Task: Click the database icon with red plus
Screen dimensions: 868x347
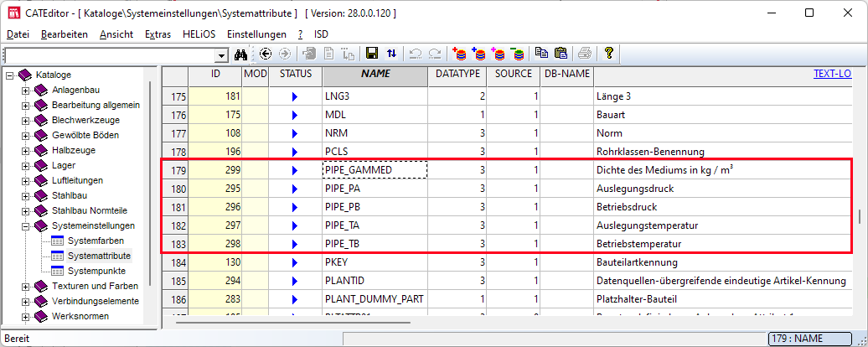Action: click(x=459, y=54)
